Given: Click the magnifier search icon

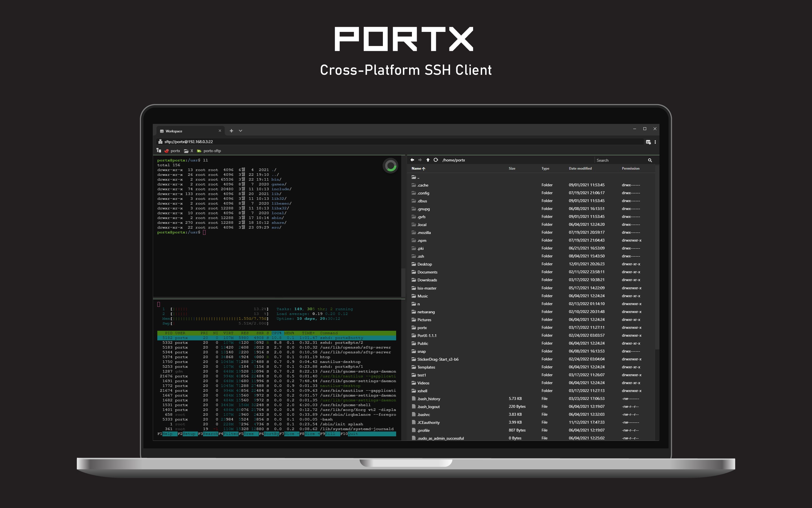Looking at the screenshot, I should 650,160.
